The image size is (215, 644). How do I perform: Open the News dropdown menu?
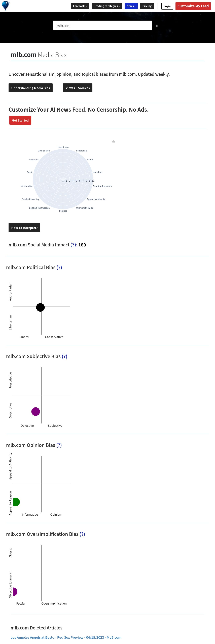pyautogui.click(x=131, y=6)
